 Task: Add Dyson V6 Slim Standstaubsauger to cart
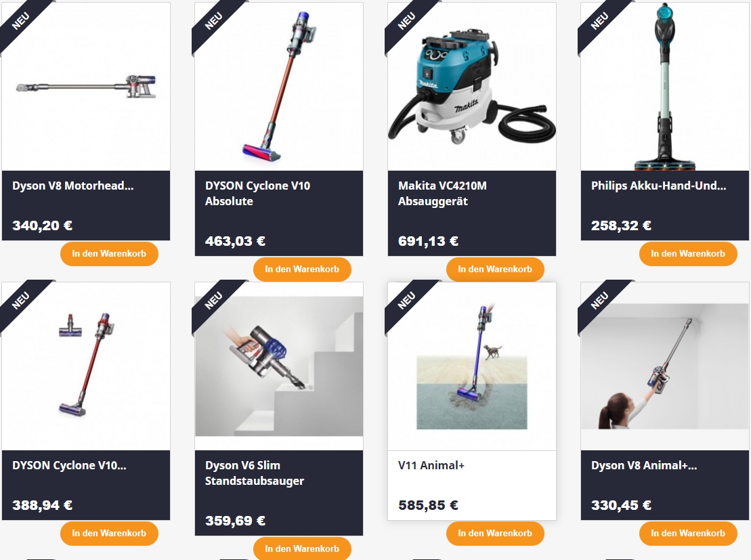coord(302,548)
